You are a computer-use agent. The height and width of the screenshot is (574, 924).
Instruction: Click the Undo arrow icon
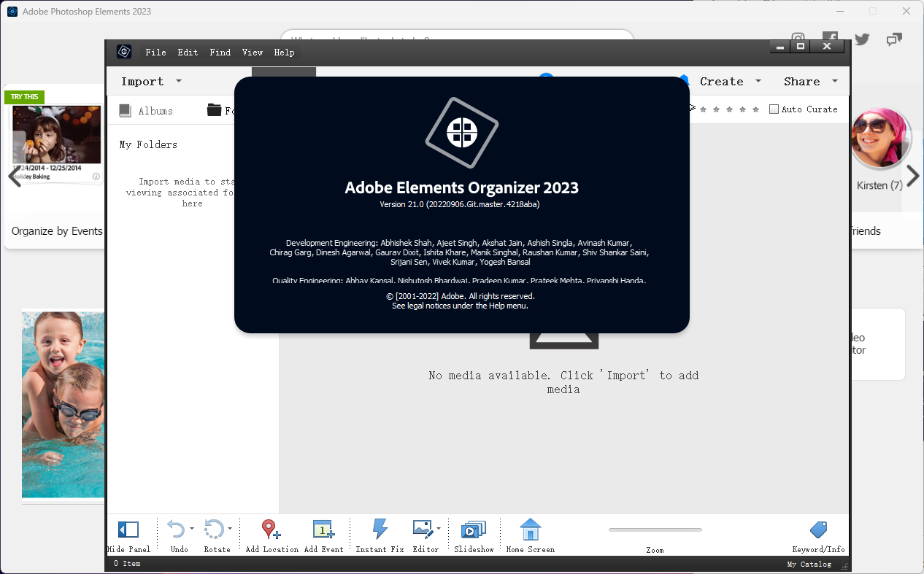click(x=176, y=529)
